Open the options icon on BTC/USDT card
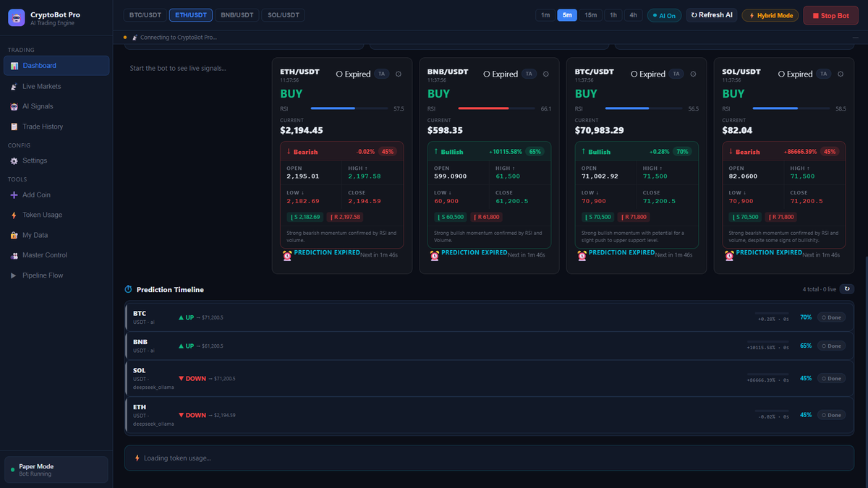 pyautogui.click(x=694, y=74)
